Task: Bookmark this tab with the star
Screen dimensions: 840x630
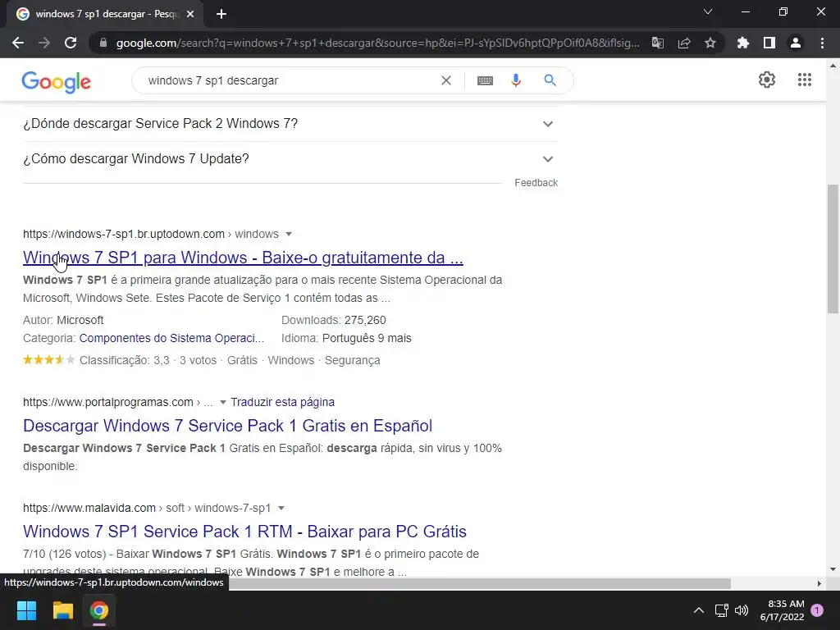Action: click(710, 43)
